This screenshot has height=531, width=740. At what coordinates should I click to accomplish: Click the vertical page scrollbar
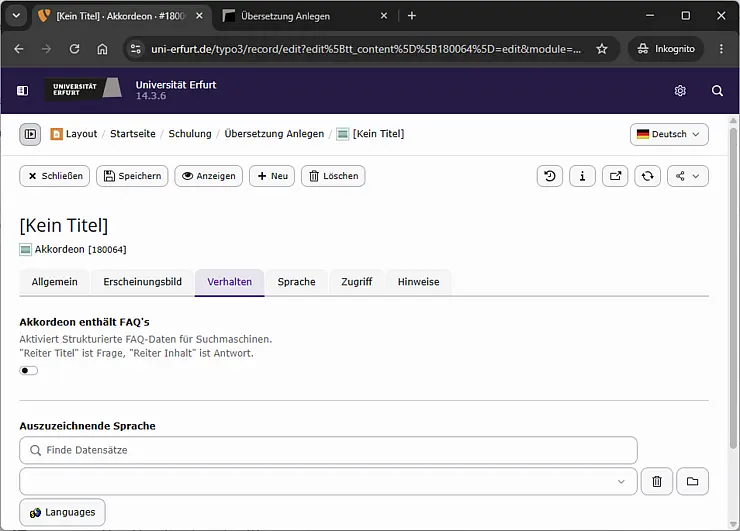click(x=733, y=288)
